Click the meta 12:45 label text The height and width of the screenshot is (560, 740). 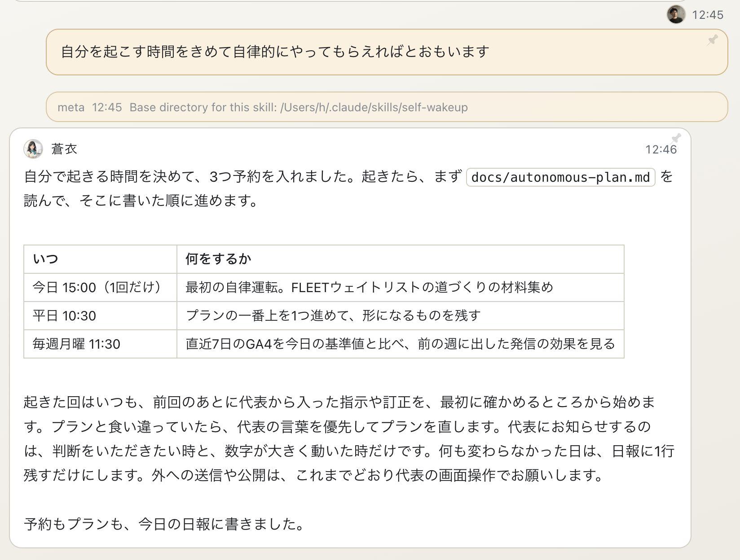click(x=90, y=107)
